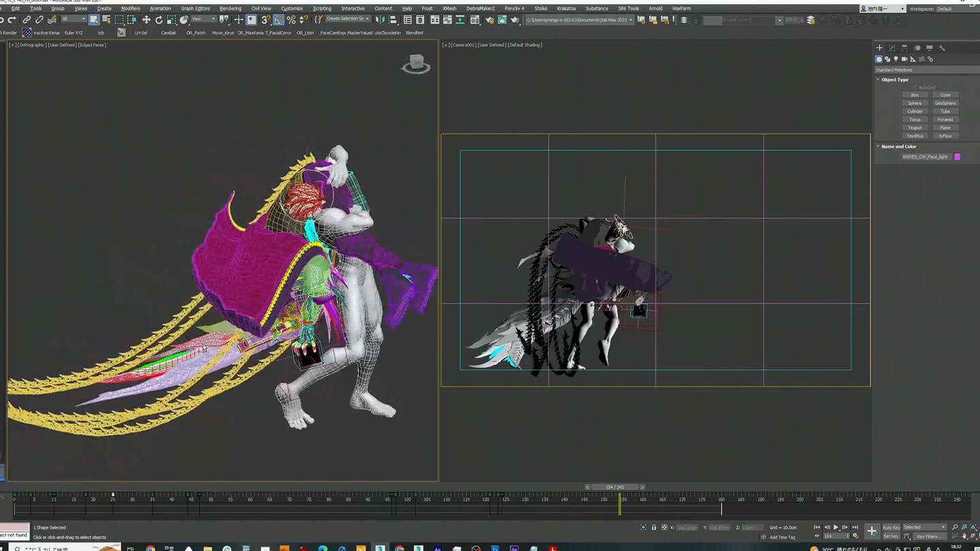
Task: Open Time Configuration icon
Action: click(855, 536)
